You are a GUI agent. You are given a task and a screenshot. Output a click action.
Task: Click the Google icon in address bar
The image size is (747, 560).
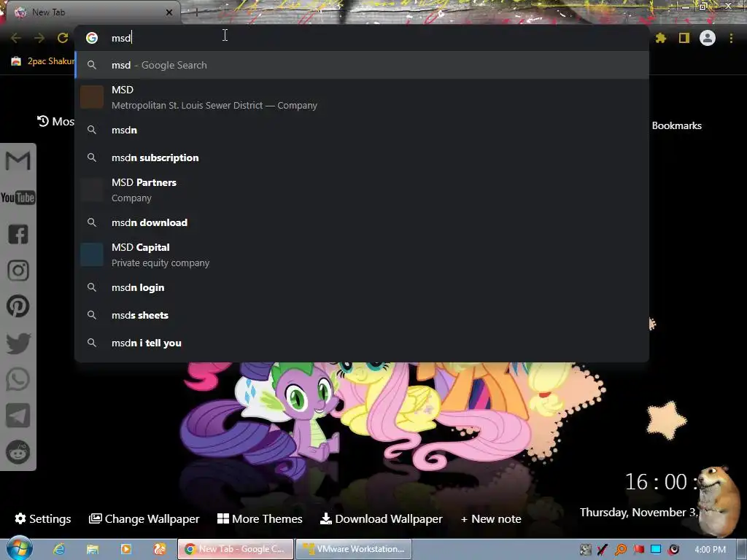tap(92, 38)
